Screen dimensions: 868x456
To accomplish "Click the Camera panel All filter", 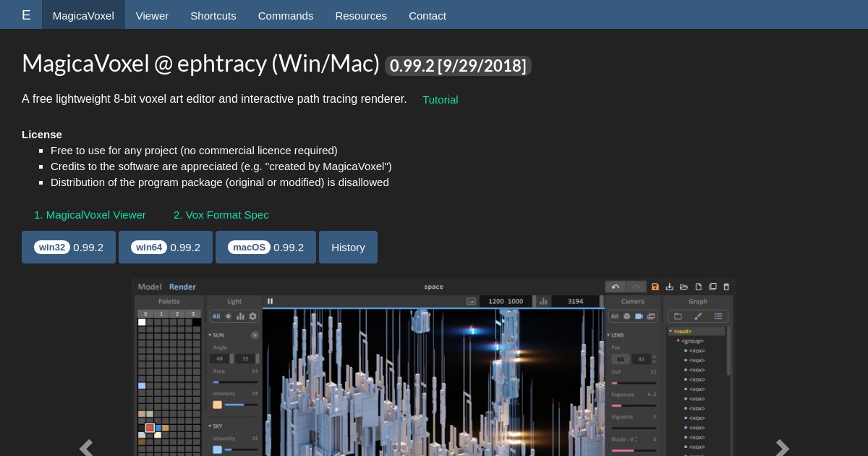I will pos(614,316).
